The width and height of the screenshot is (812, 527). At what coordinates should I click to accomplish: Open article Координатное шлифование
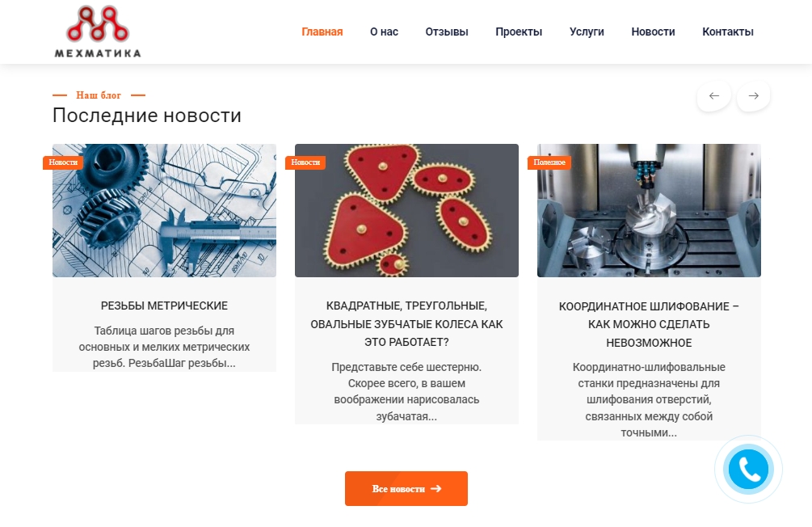[649, 324]
